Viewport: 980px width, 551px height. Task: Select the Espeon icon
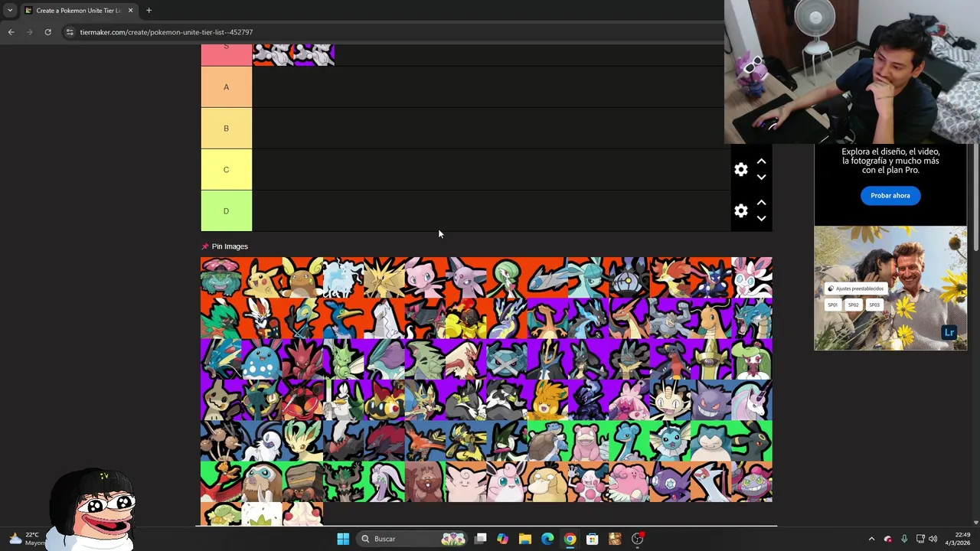tap(465, 277)
